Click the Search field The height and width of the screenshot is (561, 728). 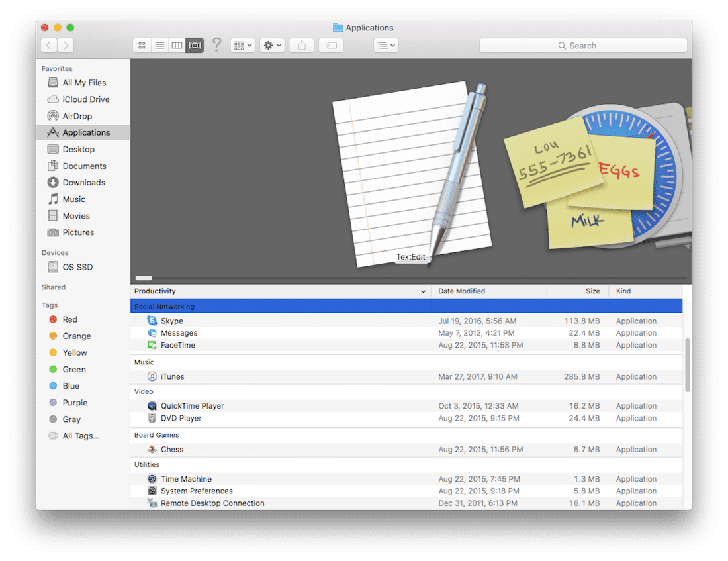coord(583,46)
